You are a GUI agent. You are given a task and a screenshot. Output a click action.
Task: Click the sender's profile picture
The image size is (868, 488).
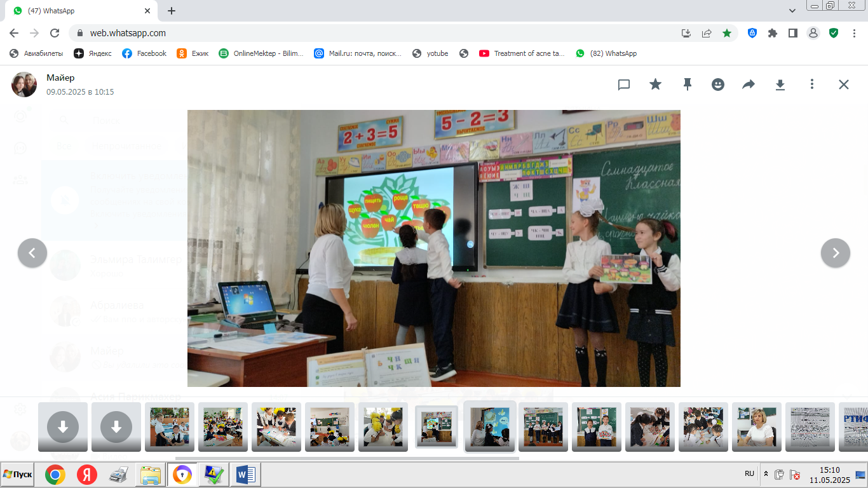(x=24, y=85)
